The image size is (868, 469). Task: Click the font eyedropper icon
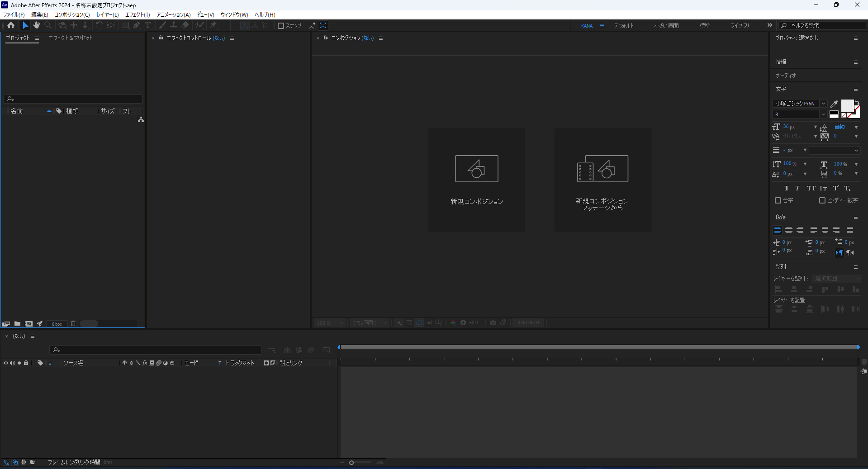(x=834, y=104)
